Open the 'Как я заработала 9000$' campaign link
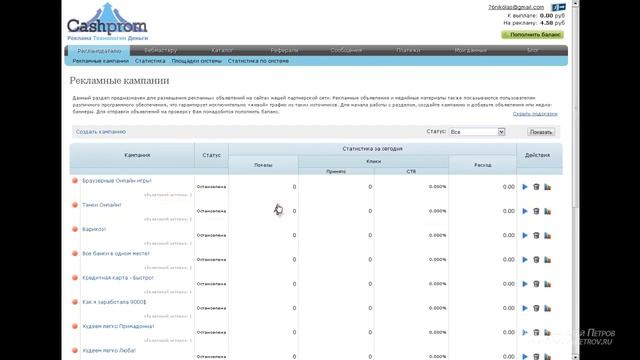Image resolution: width=640 pixels, height=360 pixels. (x=114, y=302)
